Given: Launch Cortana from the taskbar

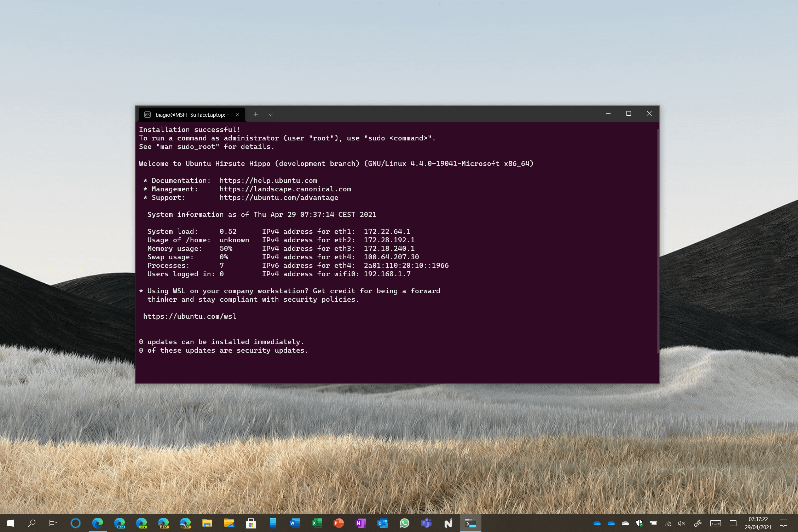Looking at the screenshot, I should pos(76,523).
